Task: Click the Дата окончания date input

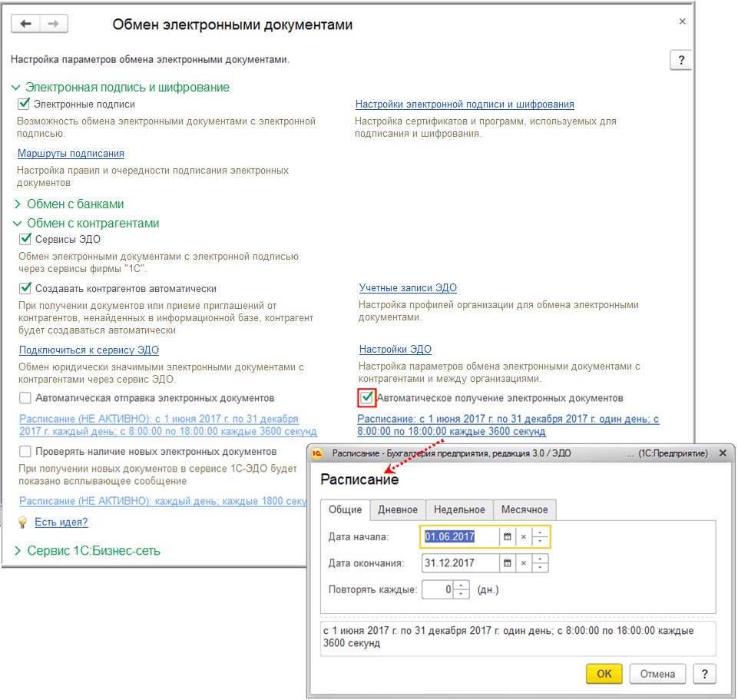Action: tap(460, 563)
